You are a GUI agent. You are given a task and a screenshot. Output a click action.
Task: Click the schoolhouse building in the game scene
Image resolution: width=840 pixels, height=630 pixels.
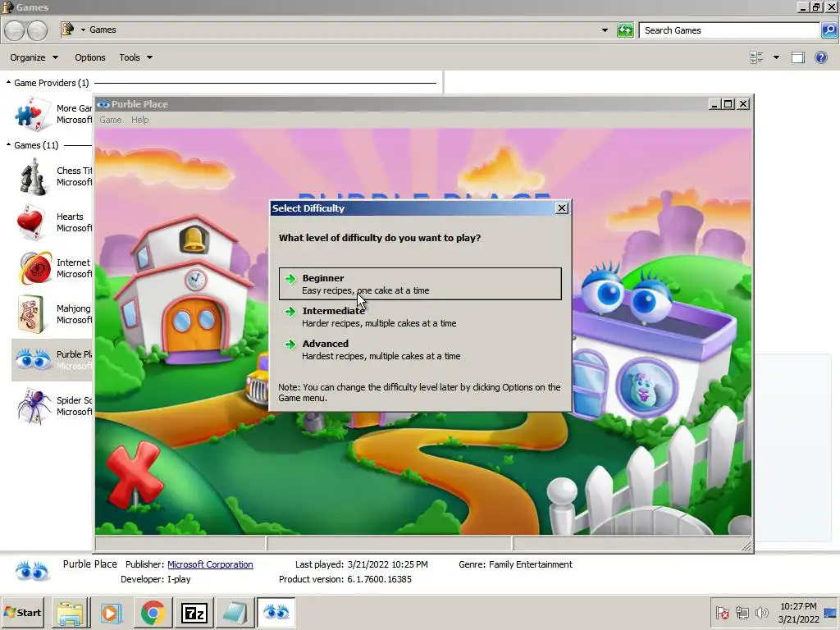pos(185,290)
